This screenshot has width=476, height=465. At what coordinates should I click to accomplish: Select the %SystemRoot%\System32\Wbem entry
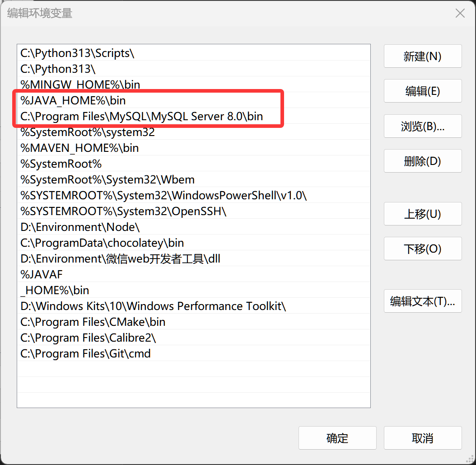[x=194, y=179]
